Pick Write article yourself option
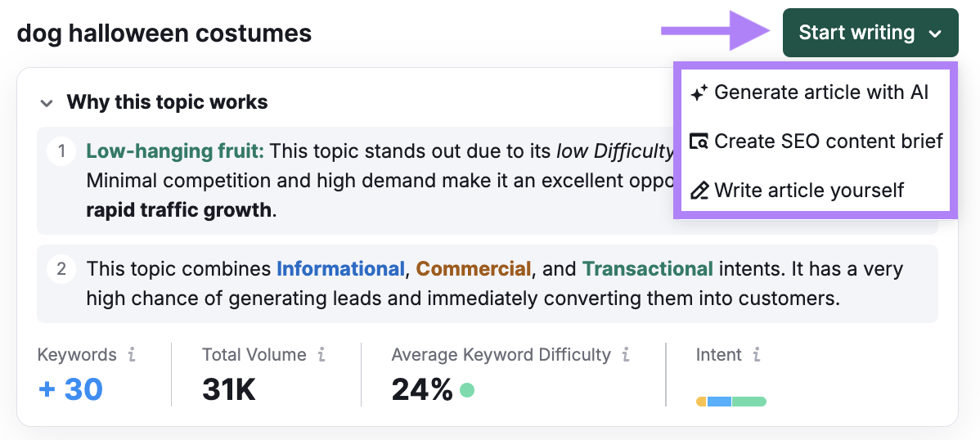The height and width of the screenshot is (440, 980). click(808, 191)
